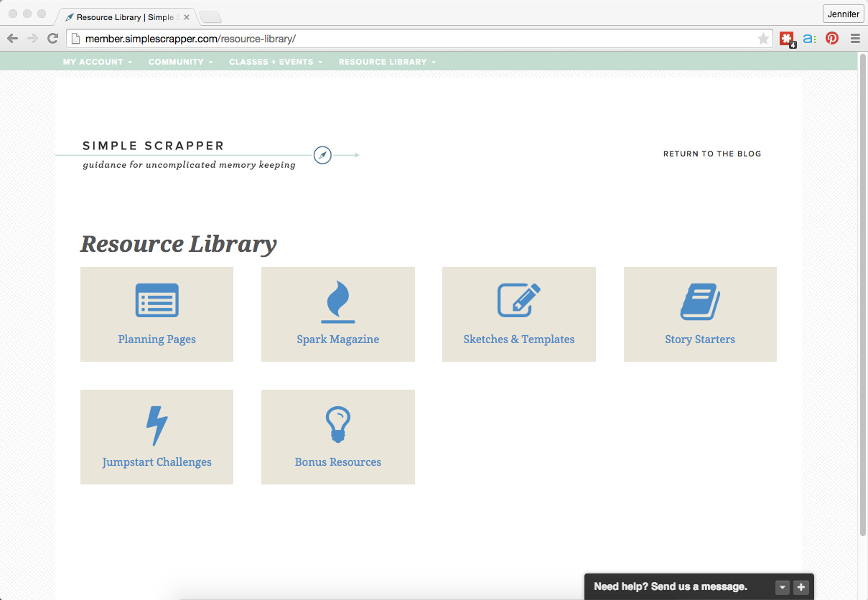868x600 pixels.
Task: Click the Story Starters book icon
Action: [x=700, y=301]
